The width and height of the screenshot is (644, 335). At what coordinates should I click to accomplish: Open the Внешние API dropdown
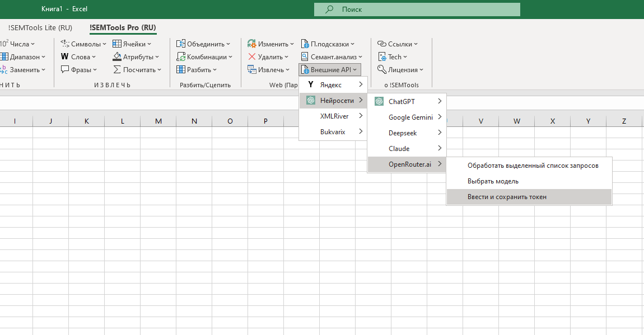(x=330, y=70)
